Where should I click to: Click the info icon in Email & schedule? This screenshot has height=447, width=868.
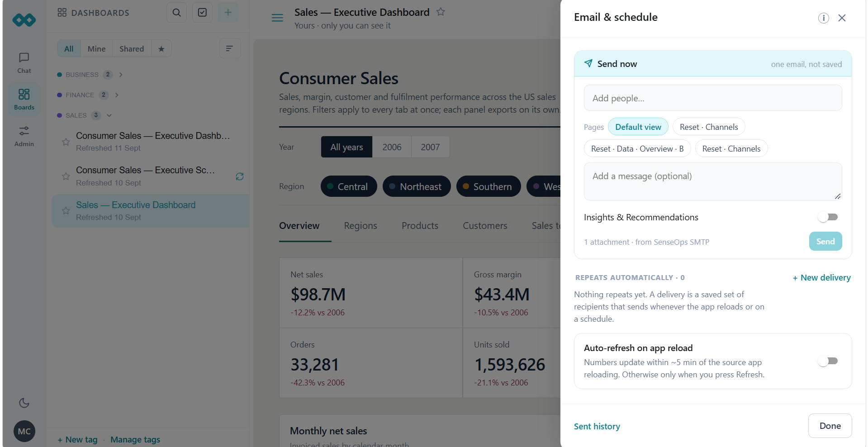point(823,18)
